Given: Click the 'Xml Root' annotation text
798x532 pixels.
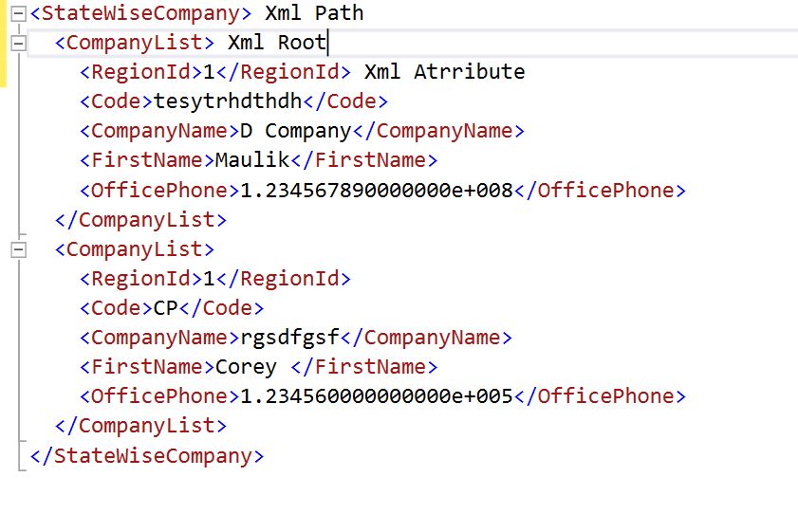Looking at the screenshot, I should tap(277, 43).
